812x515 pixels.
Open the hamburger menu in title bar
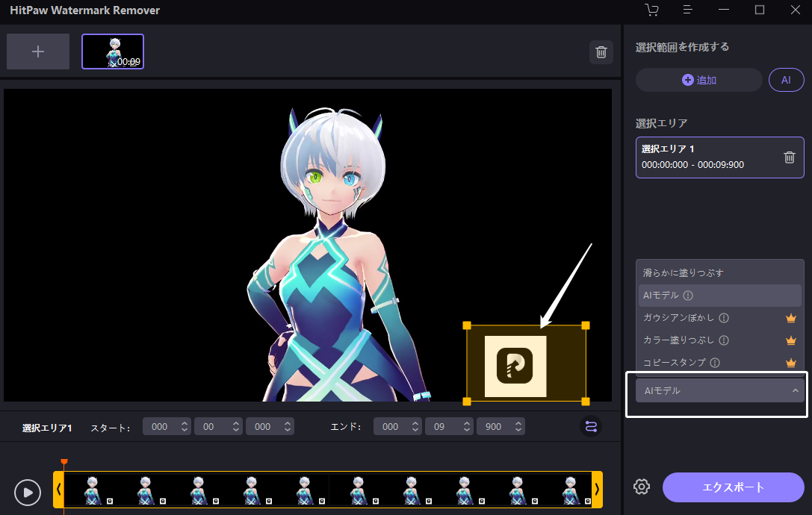(x=687, y=10)
